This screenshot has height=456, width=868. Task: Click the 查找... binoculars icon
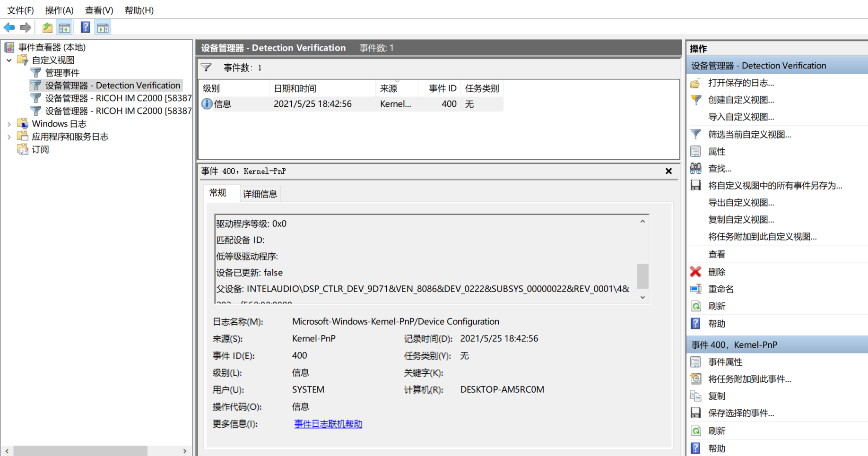click(x=695, y=168)
